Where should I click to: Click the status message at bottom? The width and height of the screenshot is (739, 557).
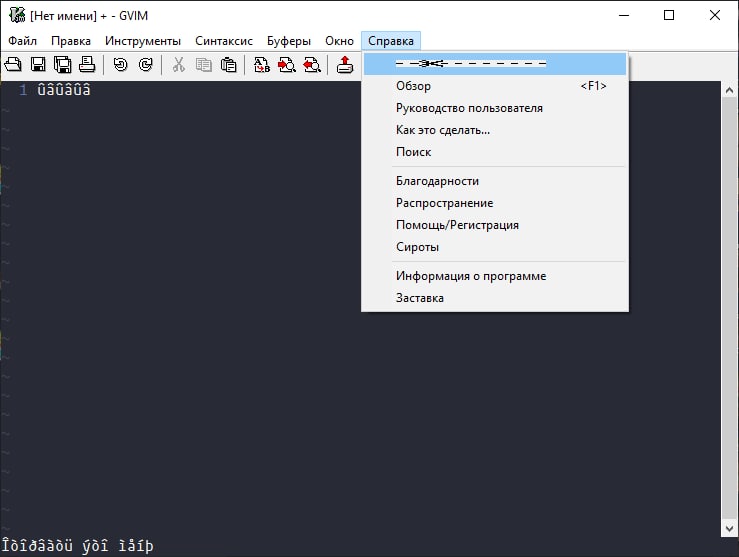pyautogui.click(x=78, y=546)
